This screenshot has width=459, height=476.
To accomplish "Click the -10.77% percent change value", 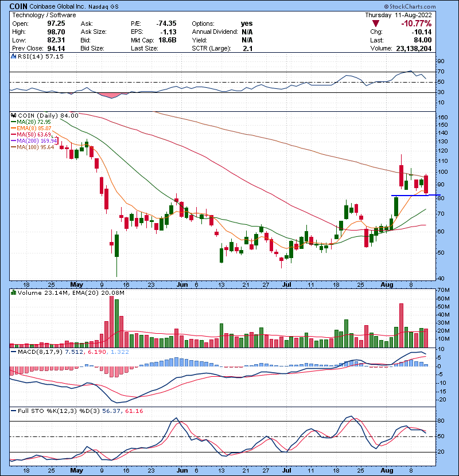I will pos(416,24).
